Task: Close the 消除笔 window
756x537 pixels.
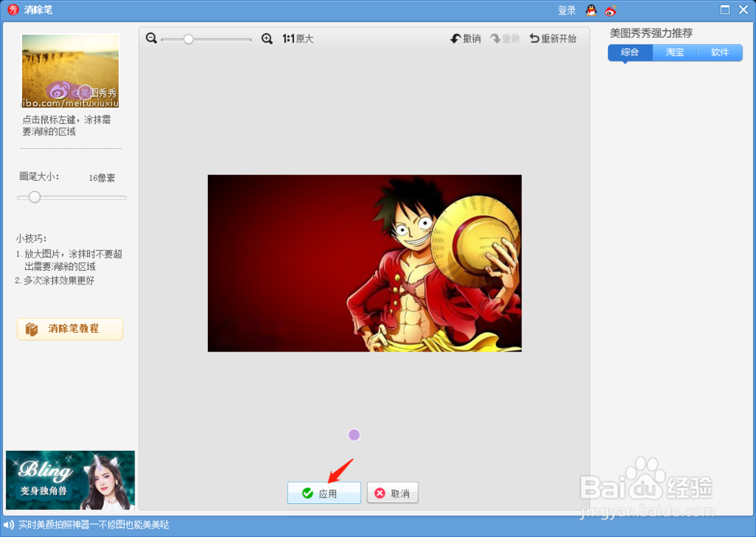Action: click(743, 10)
